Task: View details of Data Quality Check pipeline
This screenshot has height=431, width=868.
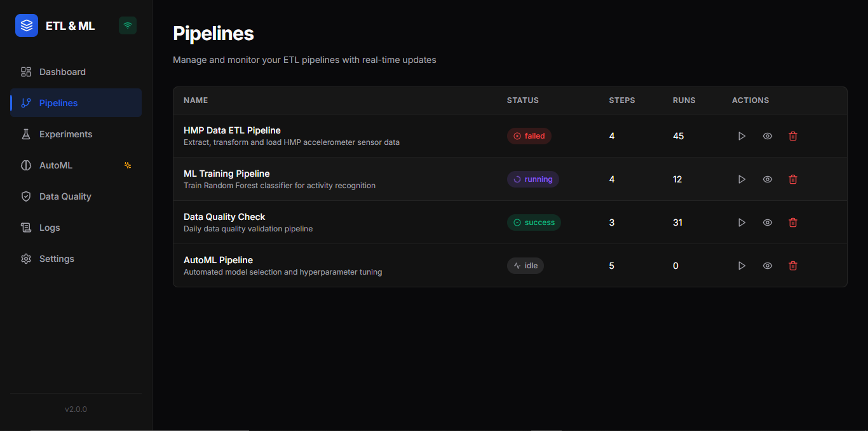Action: point(768,222)
